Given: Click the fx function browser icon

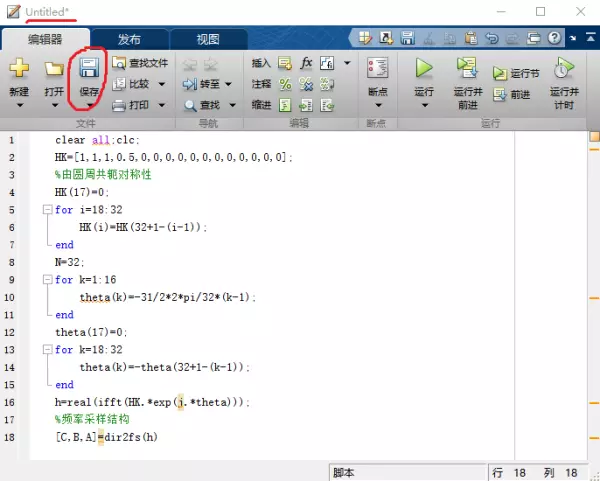Looking at the screenshot, I should pyautogui.click(x=306, y=63).
